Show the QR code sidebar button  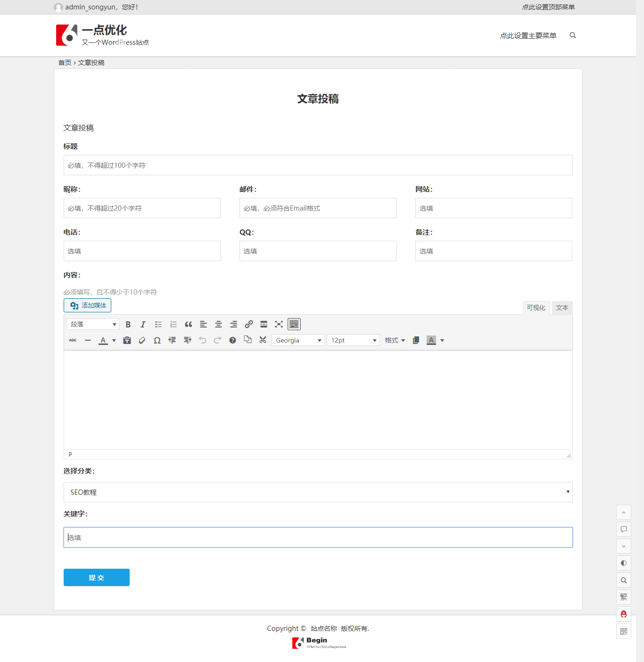point(624,631)
